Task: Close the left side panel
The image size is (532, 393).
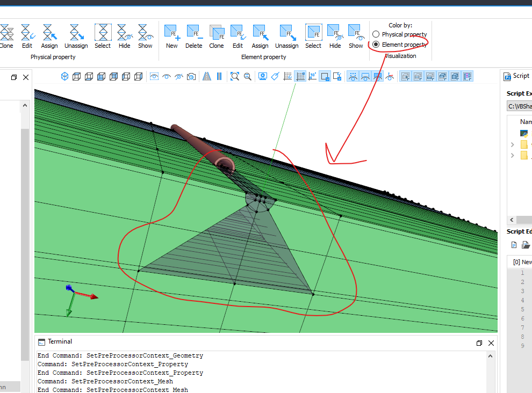Action: click(x=26, y=77)
